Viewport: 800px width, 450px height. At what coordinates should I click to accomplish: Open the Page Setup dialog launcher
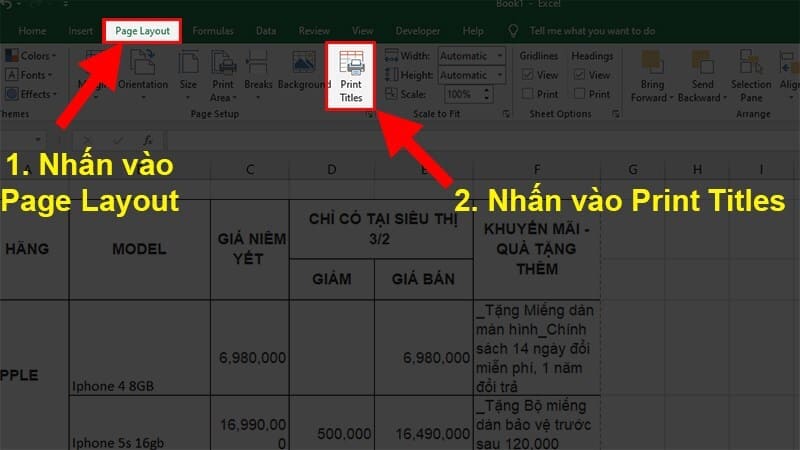[x=369, y=116]
